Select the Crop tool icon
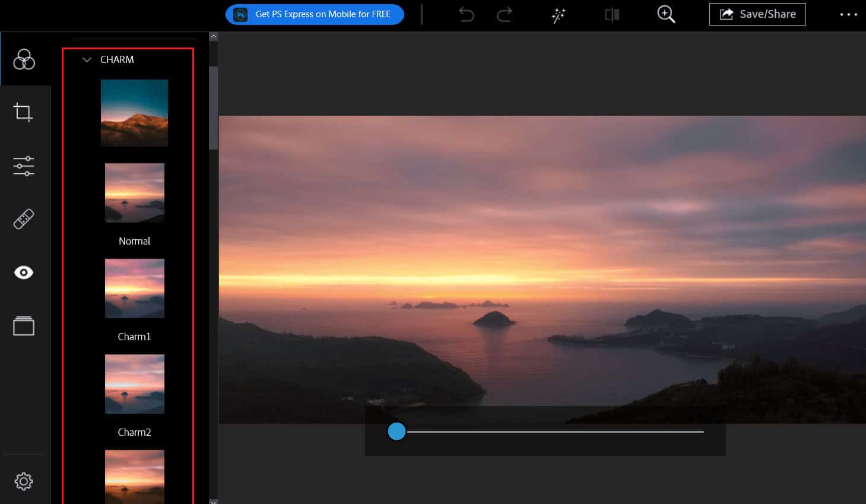 [24, 112]
